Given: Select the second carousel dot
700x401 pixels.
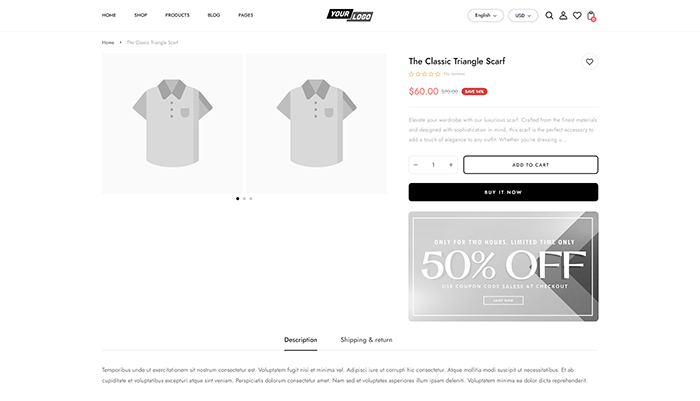Looking at the screenshot, I should (x=244, y=199).
